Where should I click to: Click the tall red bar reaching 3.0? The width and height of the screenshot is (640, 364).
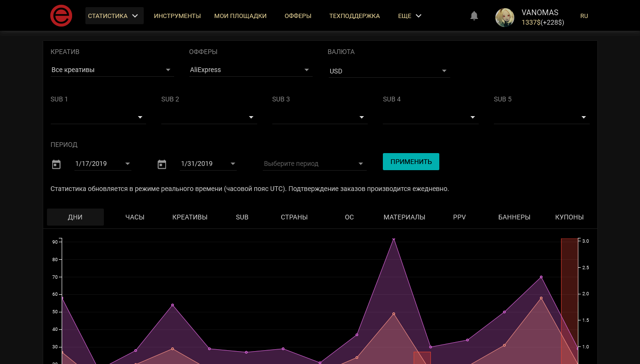tap(570, 301)
